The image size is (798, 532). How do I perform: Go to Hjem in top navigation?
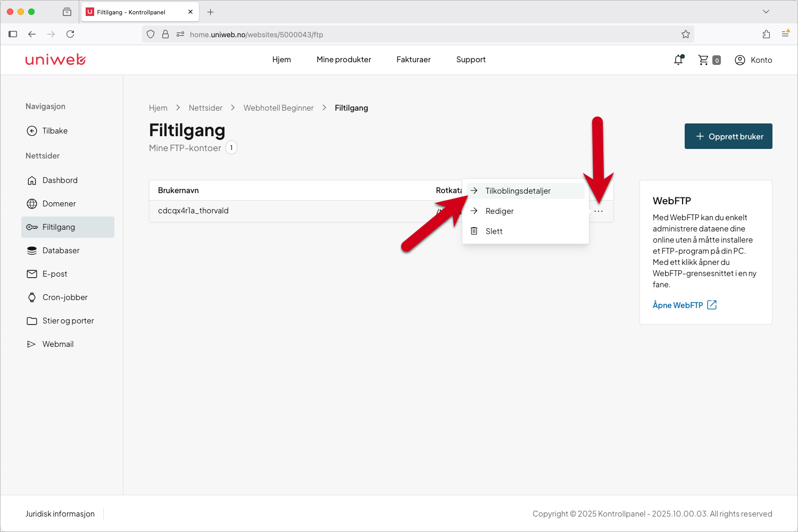(x=281, y=60)
